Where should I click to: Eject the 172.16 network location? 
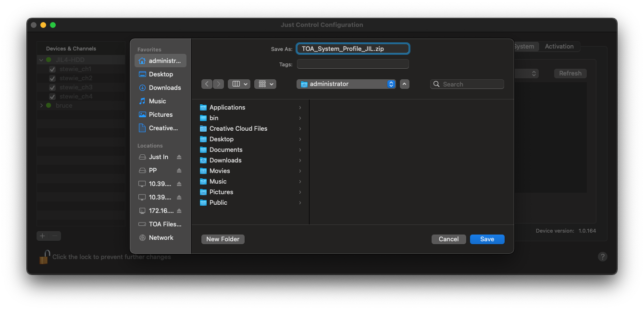pos(179,211)
